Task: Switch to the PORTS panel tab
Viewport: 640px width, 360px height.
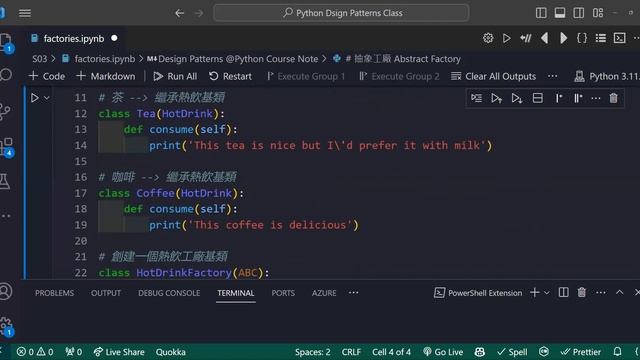Action: tap(283, 293)
